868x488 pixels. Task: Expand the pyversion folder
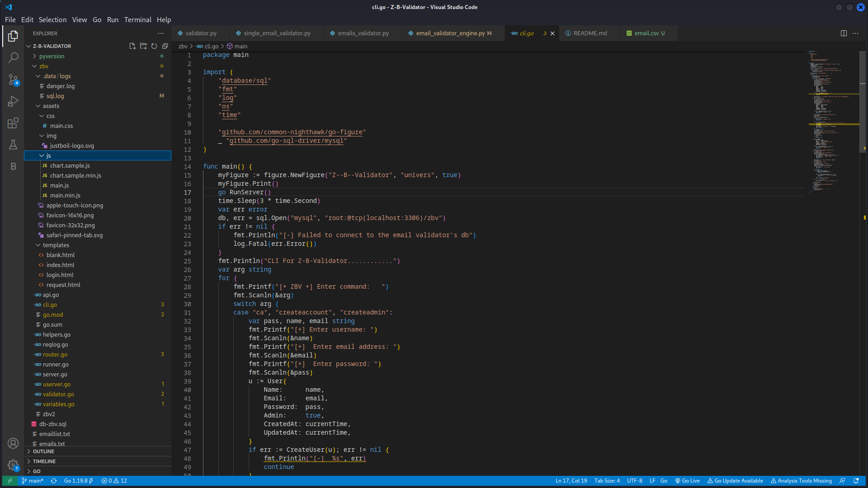tap(52, 56)
